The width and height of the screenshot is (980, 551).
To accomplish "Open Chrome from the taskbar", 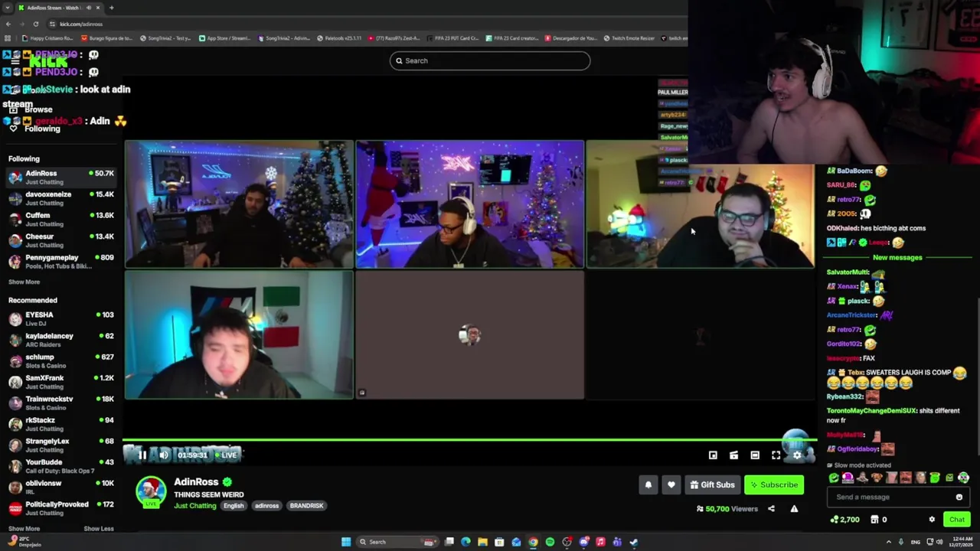I will (533, 542).
